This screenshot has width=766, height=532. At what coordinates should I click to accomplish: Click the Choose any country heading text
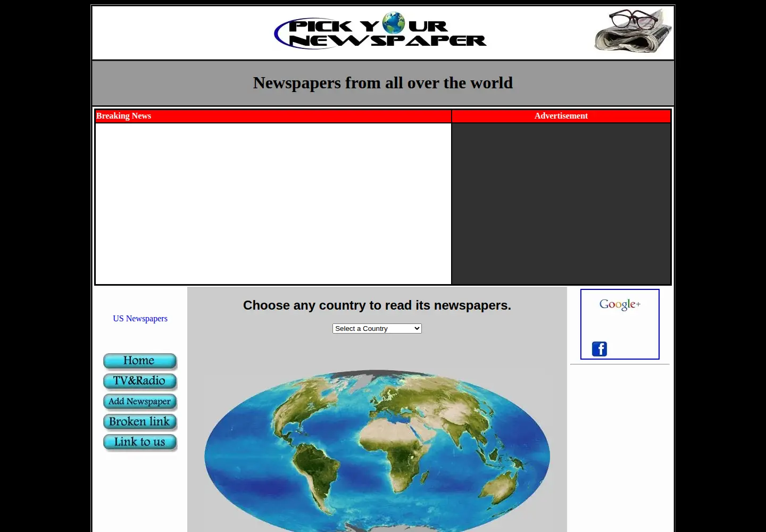coord(377,305)
